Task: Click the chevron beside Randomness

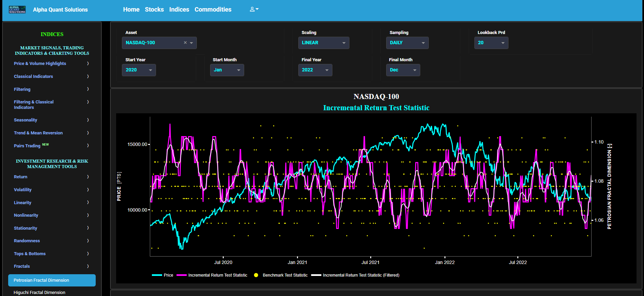Action: [x=88, y=241]
